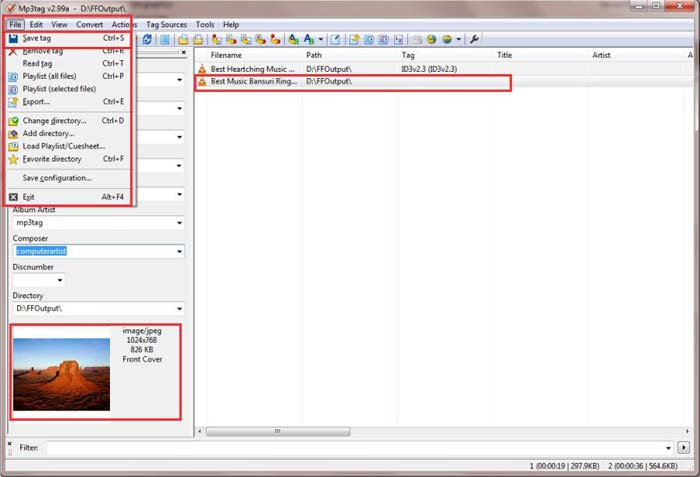Choose Save tag from File menu

click(x=69, y=38)
